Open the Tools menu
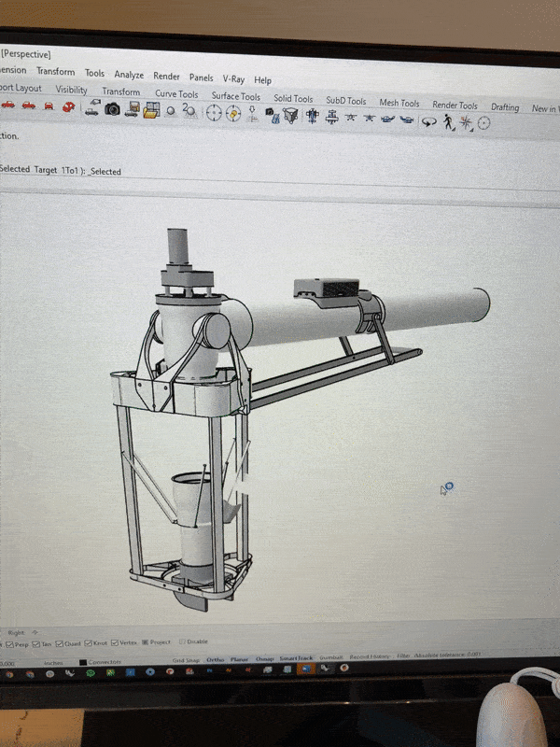 tap(94, 73)
